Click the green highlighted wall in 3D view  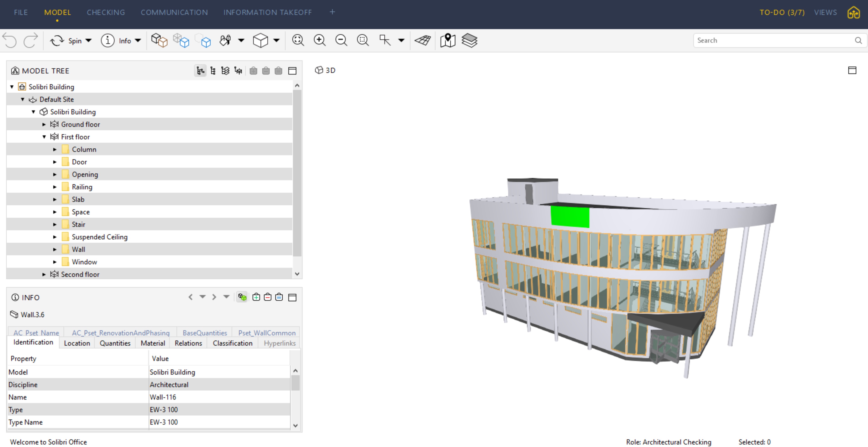[570, 217]
